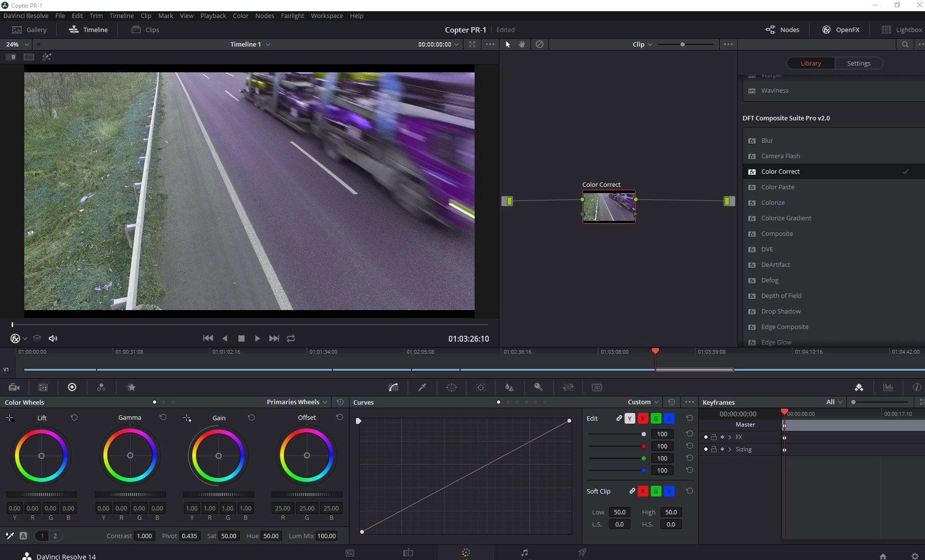
Task: Open the Color Match palette
Action: pyautogui.click(x=43, y=387)
